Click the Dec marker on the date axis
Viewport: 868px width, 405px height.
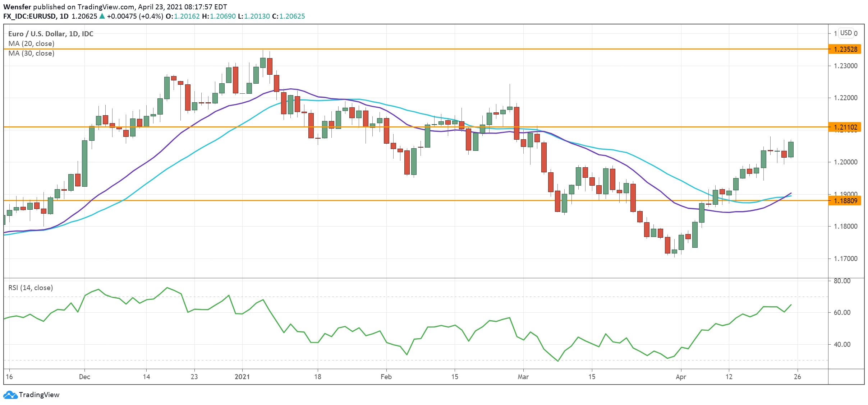pyautogui.click(x=84, y=377)
